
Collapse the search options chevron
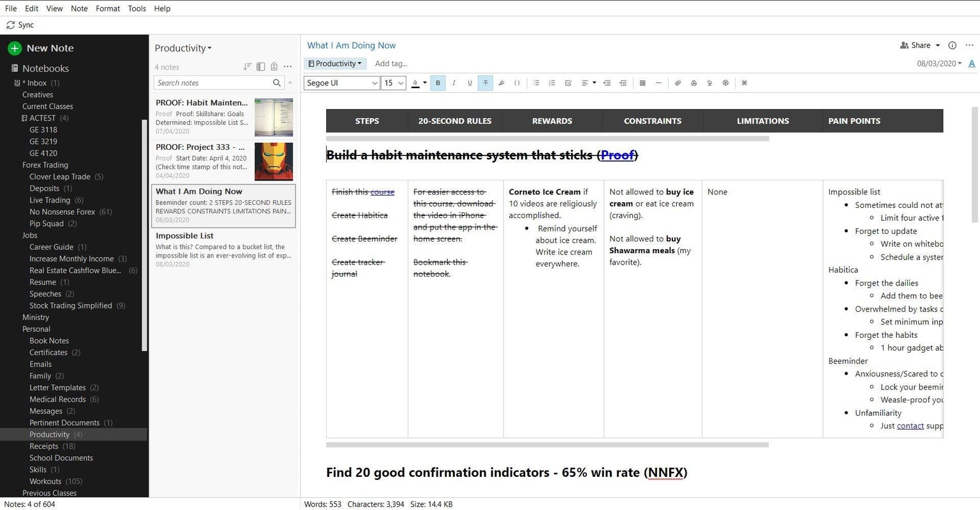[x=290, y=83]
